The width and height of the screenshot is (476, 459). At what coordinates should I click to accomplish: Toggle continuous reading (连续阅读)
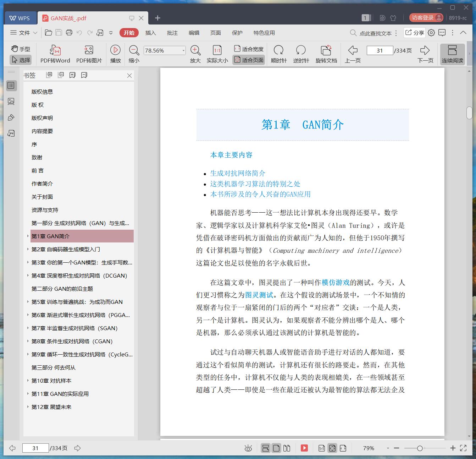452,54
